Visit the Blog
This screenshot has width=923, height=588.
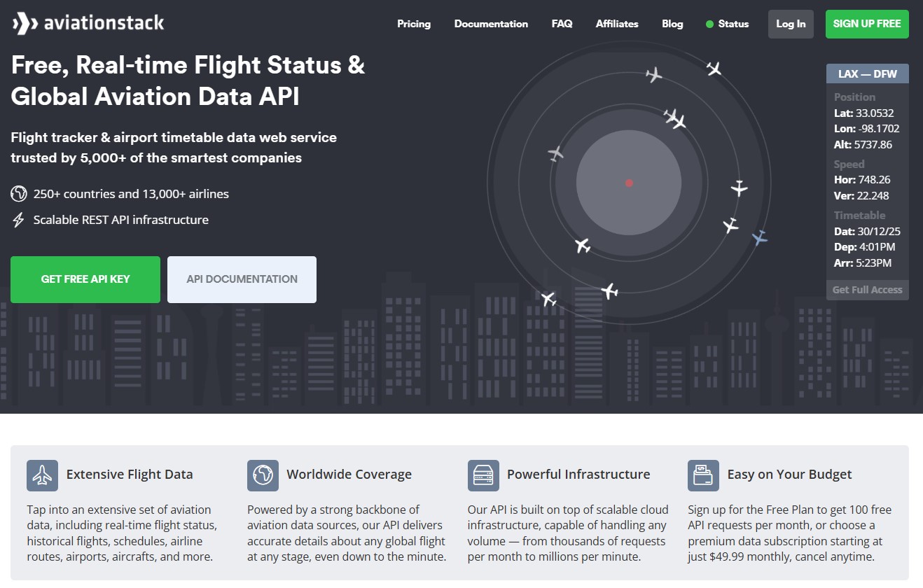672,23
